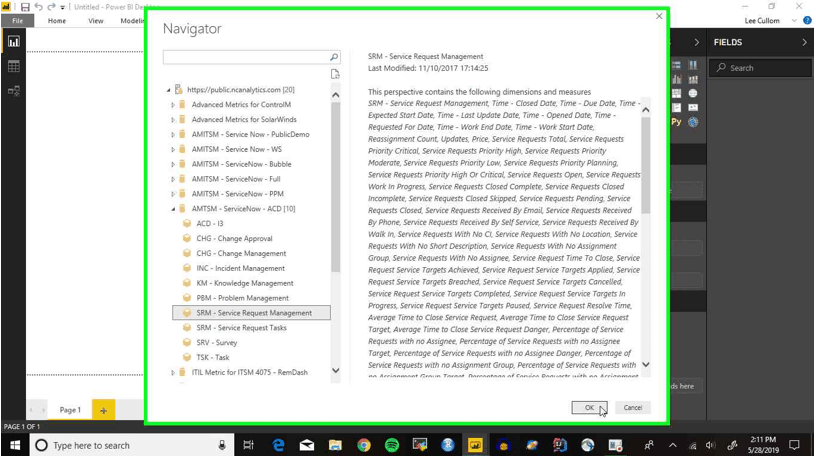Open the People icon in the taskbar
This screenshot has width=816, height=457.
click(649, 445)
